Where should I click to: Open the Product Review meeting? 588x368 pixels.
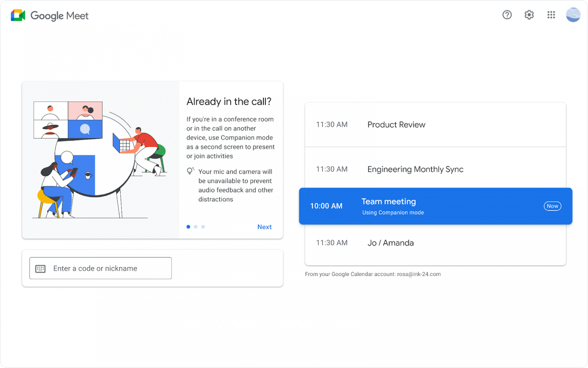396,125
